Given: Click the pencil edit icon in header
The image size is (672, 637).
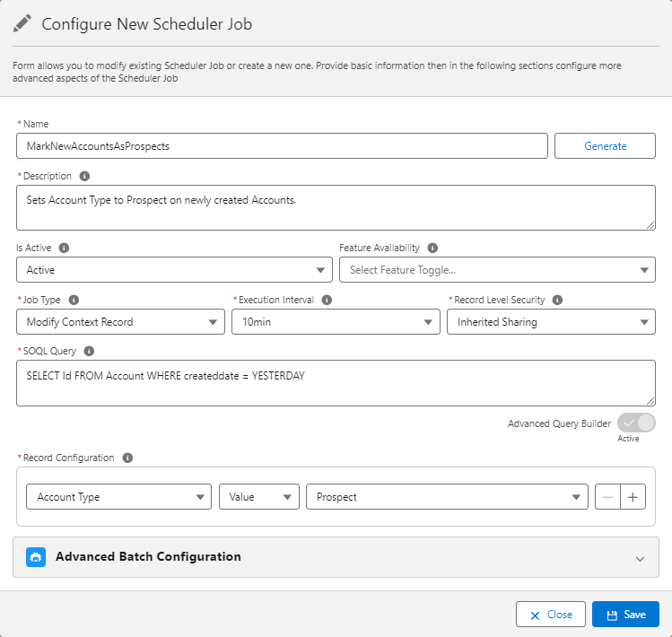Looking at the screenshot, I should pyautogui.click(x=22, y=23).
